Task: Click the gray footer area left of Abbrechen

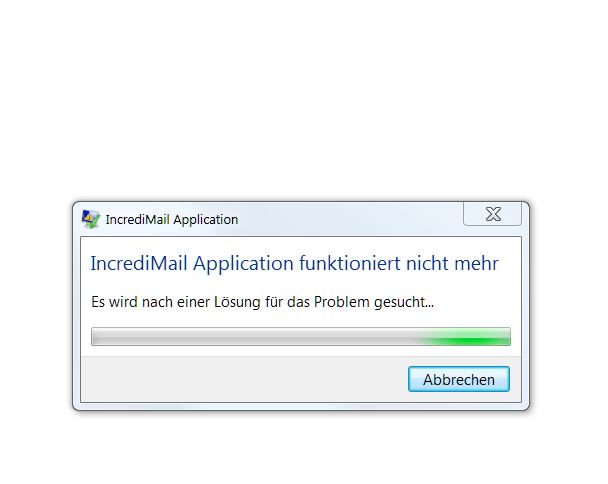Action: click(244, 379)
